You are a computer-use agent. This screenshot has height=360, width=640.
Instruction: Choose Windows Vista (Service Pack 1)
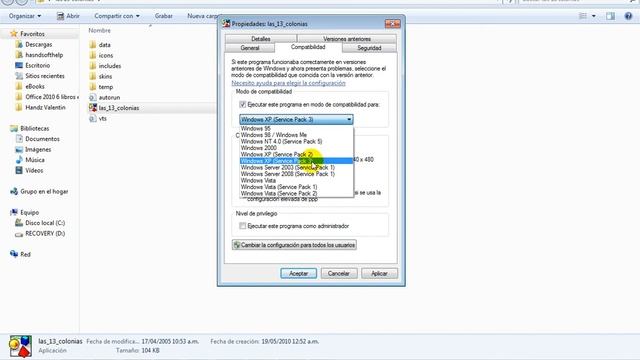coord(296,187)
